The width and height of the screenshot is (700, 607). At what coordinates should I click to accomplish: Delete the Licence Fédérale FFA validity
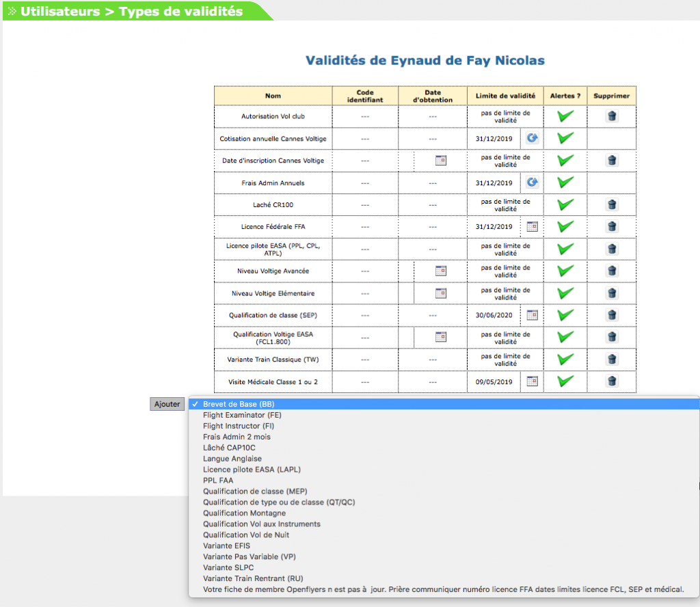tap(612, 226)
